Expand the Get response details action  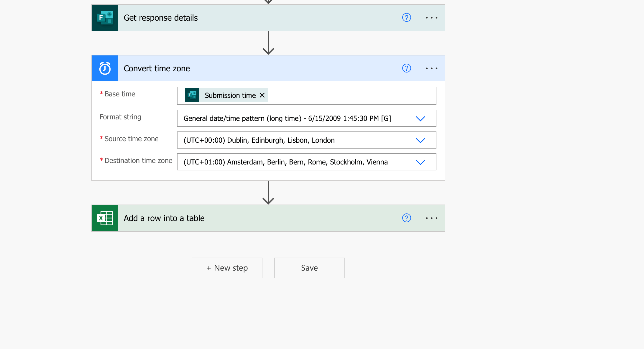[251, 18]
